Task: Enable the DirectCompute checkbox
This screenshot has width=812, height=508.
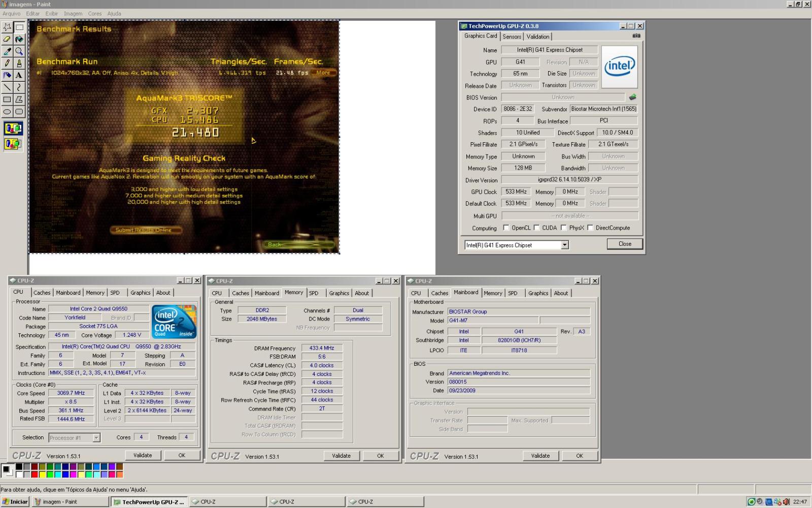Action: click(590, 228)
